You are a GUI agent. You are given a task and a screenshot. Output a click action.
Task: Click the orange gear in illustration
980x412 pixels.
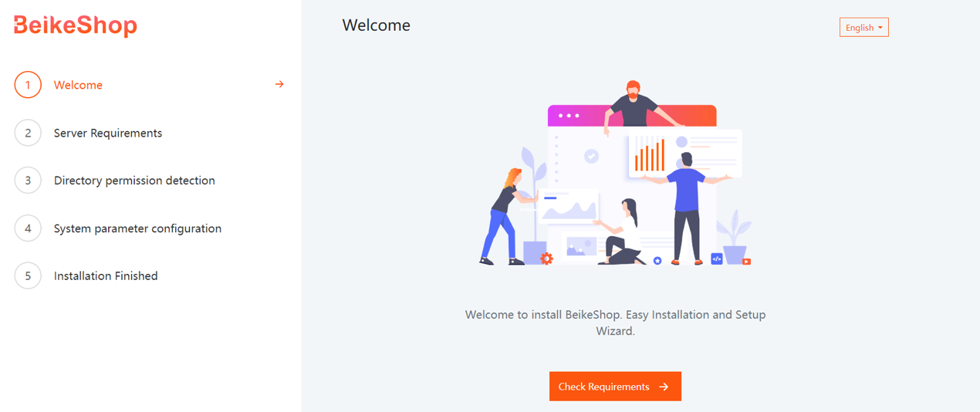(x=546, y=259)
